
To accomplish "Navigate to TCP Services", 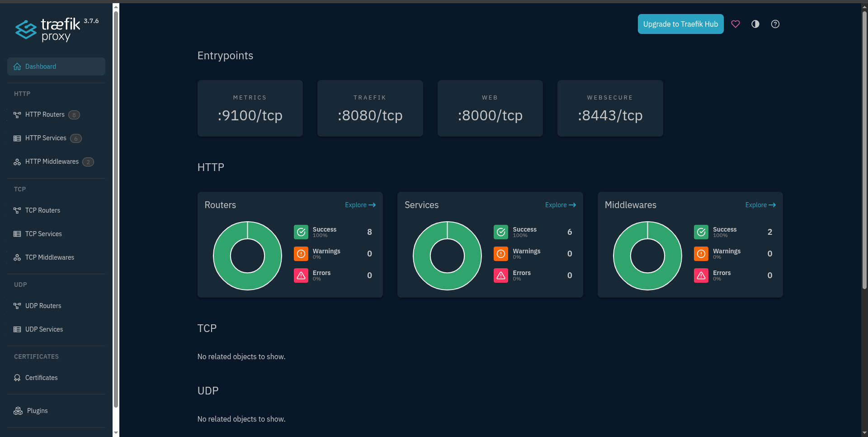I will click(56, 234).
